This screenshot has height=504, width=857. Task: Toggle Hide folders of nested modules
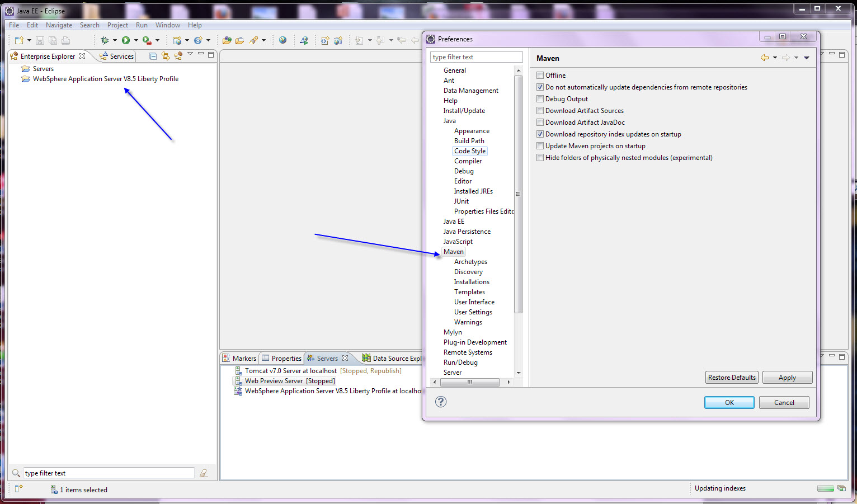click(540, 158)
